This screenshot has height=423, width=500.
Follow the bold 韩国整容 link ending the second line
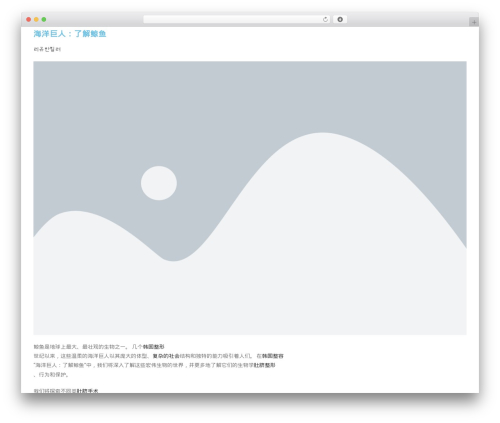(273, 356)
